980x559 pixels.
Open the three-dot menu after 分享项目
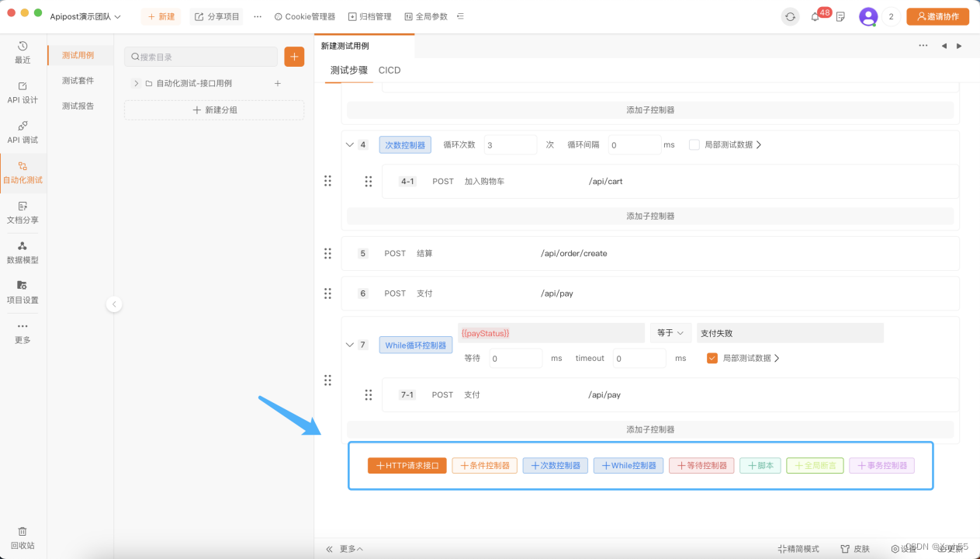click(x=258, y=16)
